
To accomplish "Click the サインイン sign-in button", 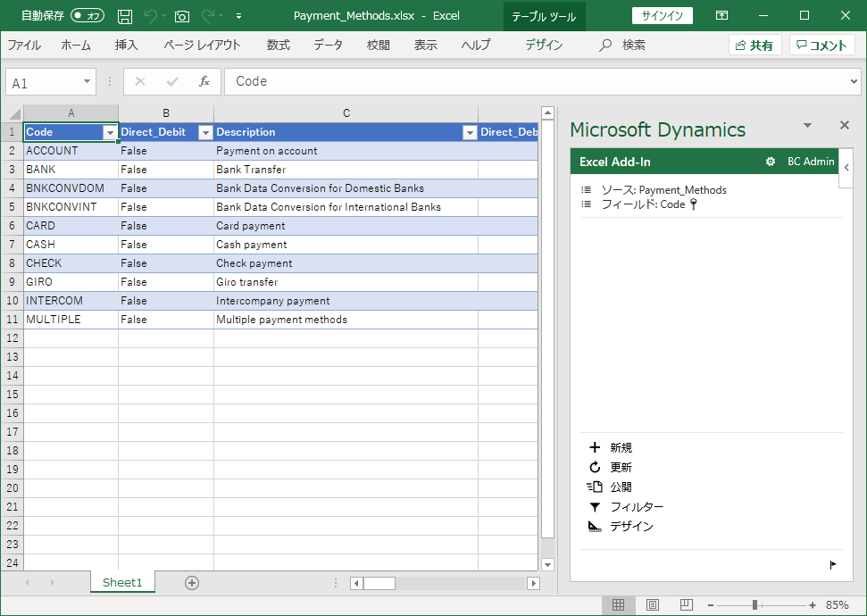I will pos(662,15).
